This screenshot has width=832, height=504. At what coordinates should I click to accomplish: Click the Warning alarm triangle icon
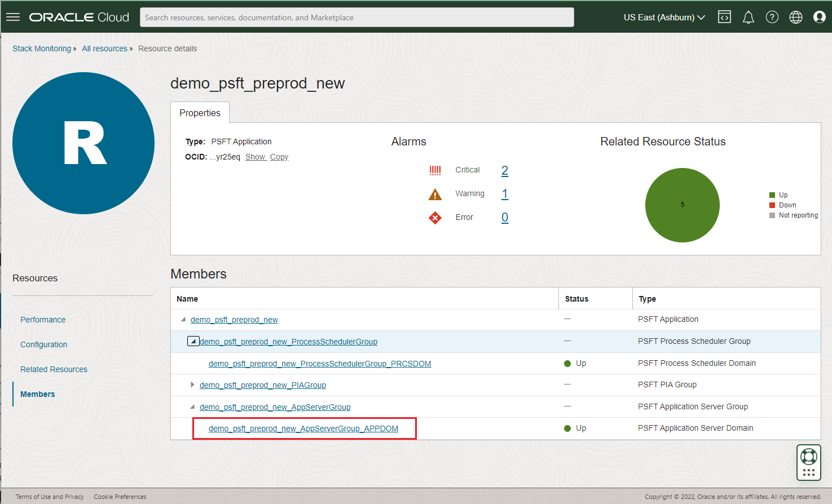435,193
